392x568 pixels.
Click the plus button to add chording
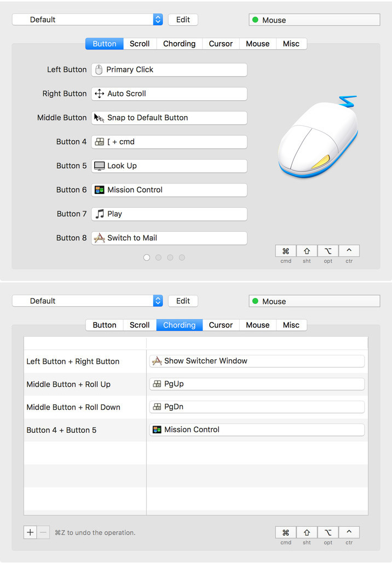(x=30, y=532)
